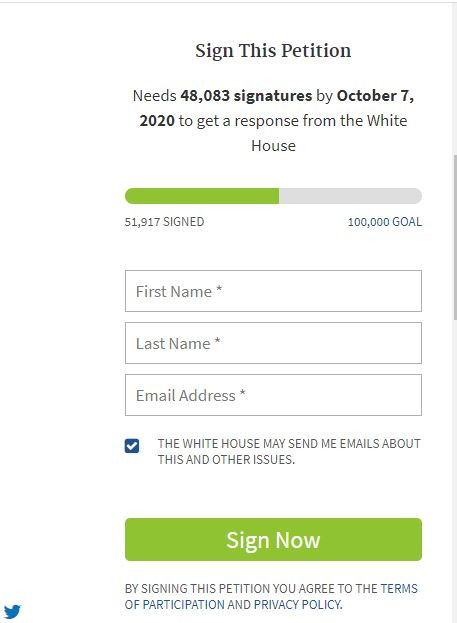Image resolution: width=457 pixels, height=623 pixels.
Task: Click the bold '48,083 signatures' text
Action: pos(246,96)
